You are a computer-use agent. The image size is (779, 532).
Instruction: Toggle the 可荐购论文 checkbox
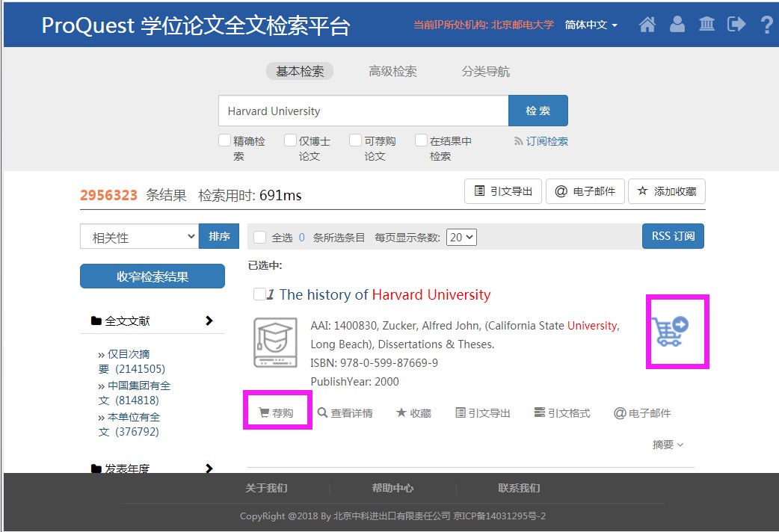(x=355, y=140)
